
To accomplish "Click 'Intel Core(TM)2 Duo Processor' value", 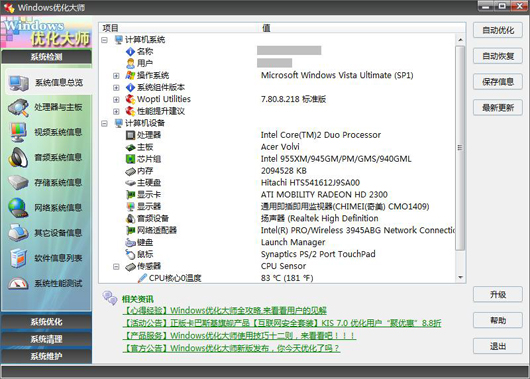I will tap(321, 135).
